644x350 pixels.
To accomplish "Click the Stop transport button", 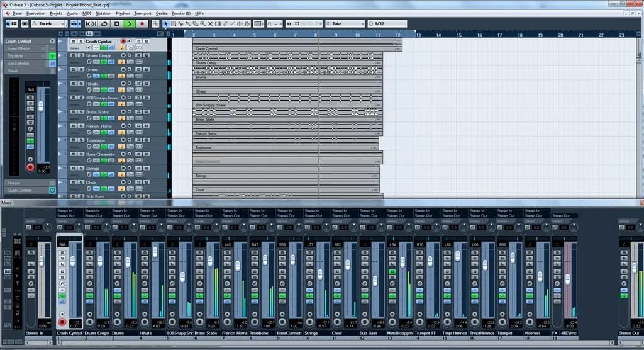I will click(x=116, y=24).
